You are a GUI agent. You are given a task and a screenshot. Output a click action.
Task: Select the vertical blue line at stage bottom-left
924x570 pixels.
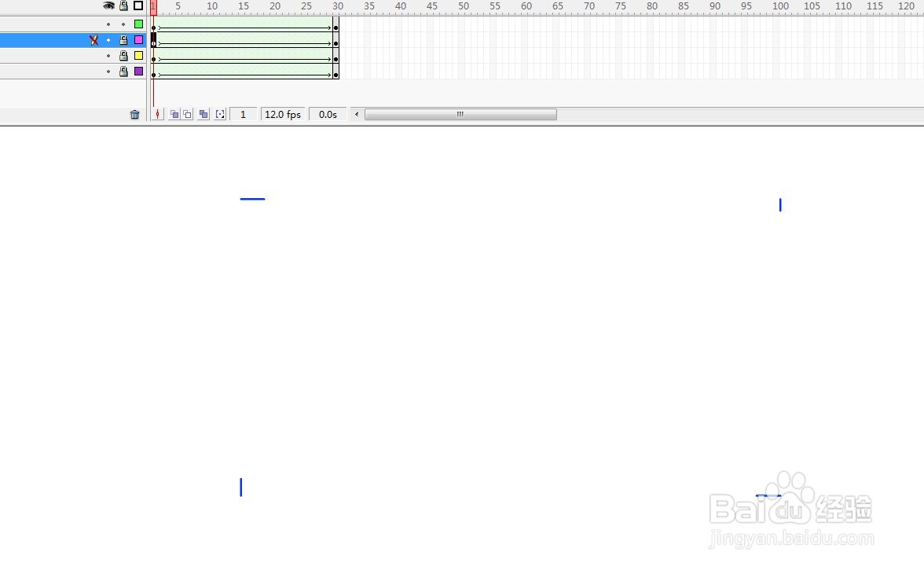241,487
